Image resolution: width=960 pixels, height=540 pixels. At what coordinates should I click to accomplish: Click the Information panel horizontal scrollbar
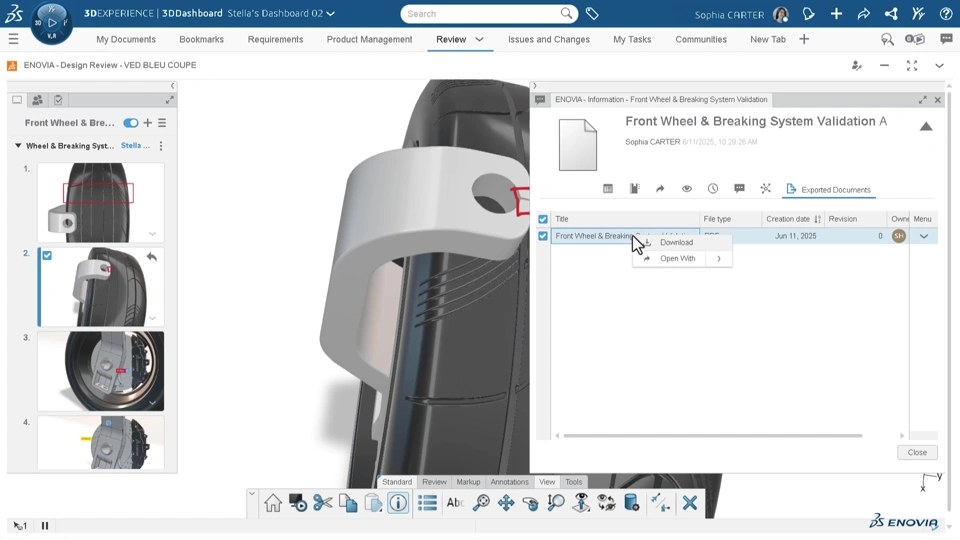coord(713,435)
